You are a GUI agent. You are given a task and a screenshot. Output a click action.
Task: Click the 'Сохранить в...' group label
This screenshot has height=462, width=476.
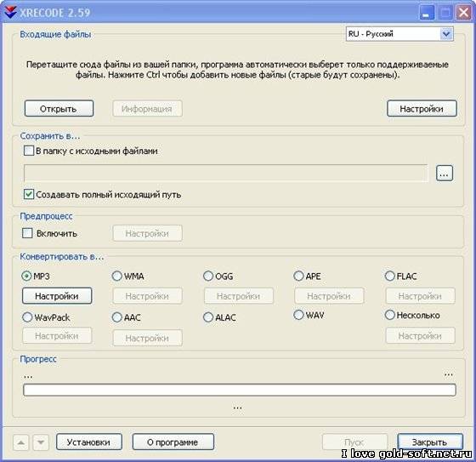50,136
